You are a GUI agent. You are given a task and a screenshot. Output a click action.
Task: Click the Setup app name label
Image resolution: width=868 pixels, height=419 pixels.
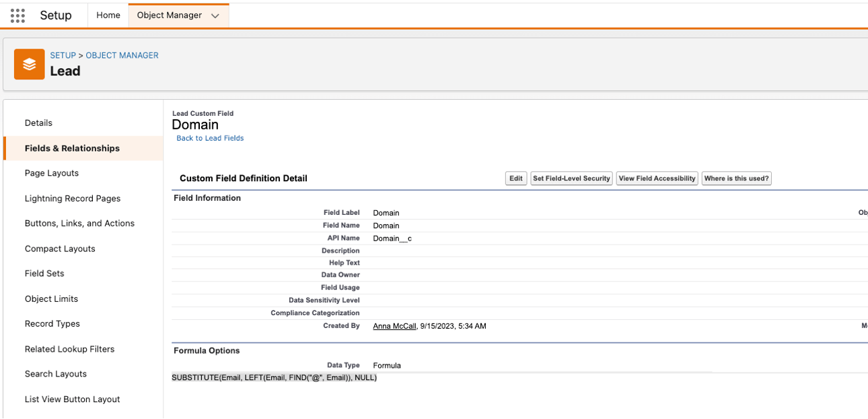click(x=56, y=15)
